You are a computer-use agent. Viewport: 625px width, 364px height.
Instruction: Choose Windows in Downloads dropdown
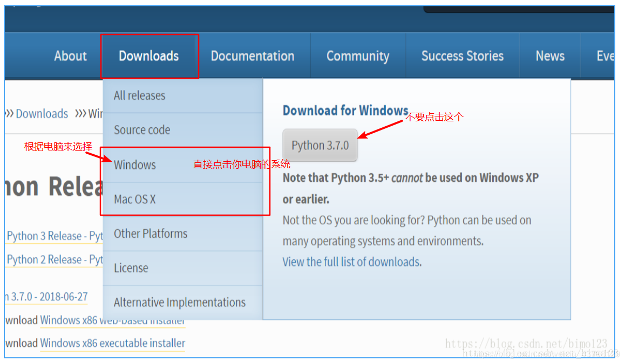[183, 164]
